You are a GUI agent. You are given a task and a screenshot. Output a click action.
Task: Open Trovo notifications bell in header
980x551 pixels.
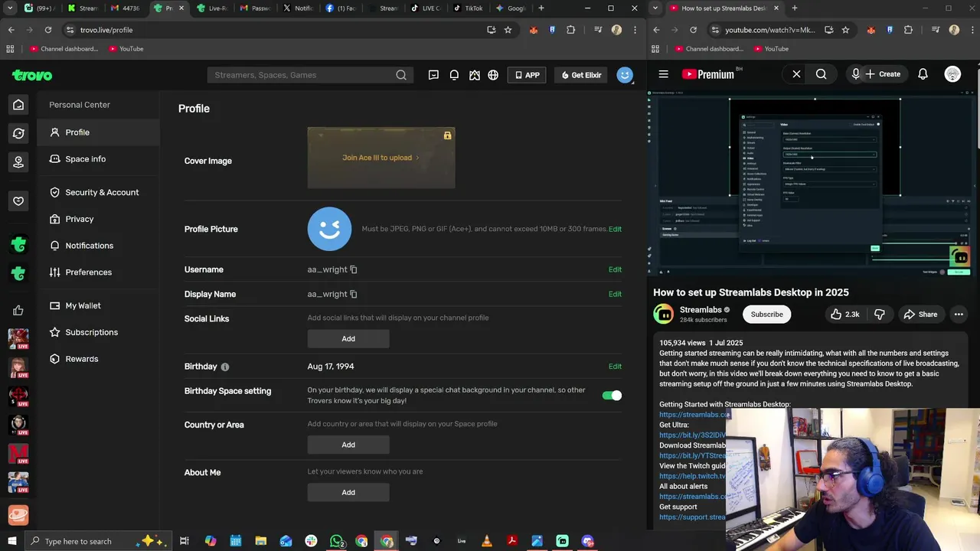click(454, 75)
